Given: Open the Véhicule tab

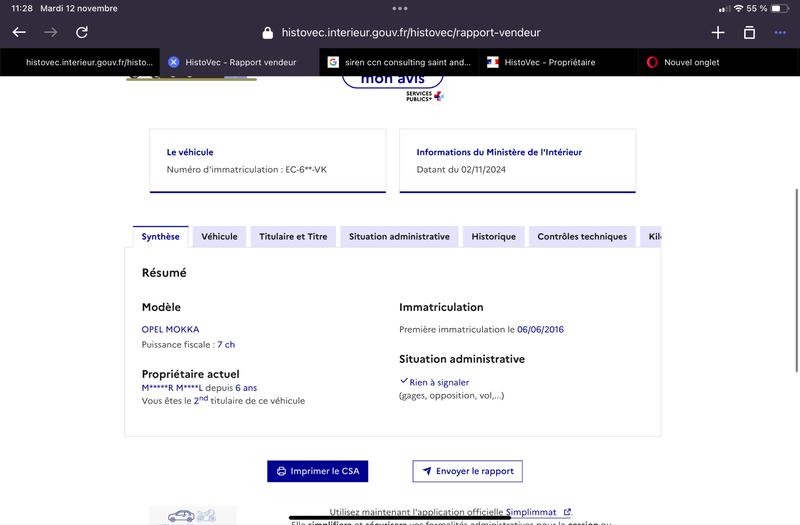Looking at the screenshot, I should pos(219,237).
